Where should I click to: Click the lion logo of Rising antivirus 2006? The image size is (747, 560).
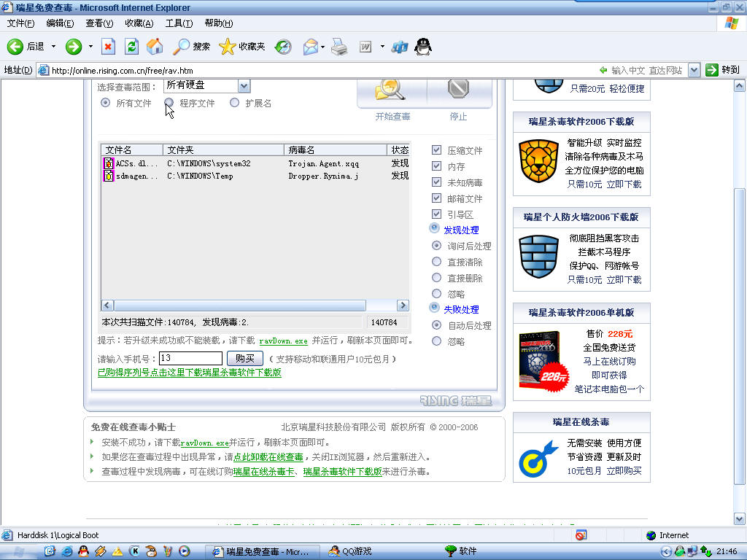tap(538, 161)
